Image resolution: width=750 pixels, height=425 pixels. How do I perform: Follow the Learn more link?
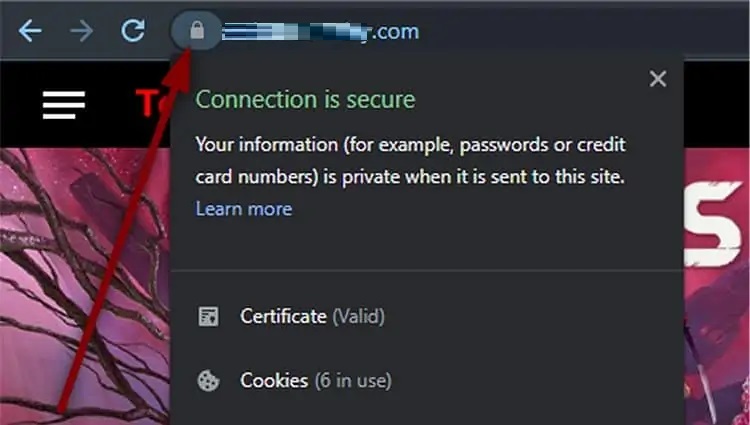244,209
